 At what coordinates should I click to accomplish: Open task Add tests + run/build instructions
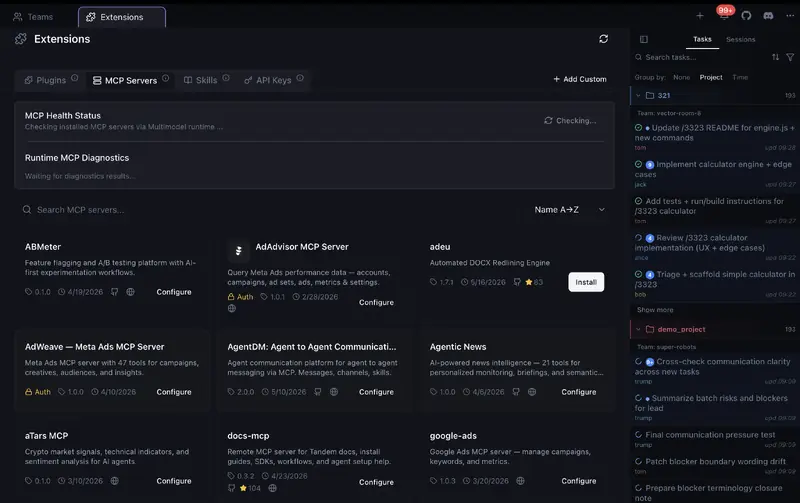tap(715, 211)
